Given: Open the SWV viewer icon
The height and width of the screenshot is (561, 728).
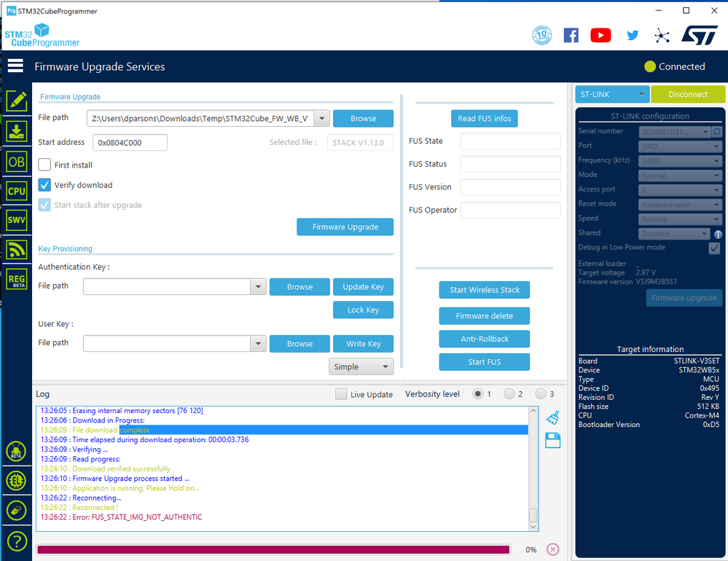Looking at the screenshot, I should click(x=17, y=220).
